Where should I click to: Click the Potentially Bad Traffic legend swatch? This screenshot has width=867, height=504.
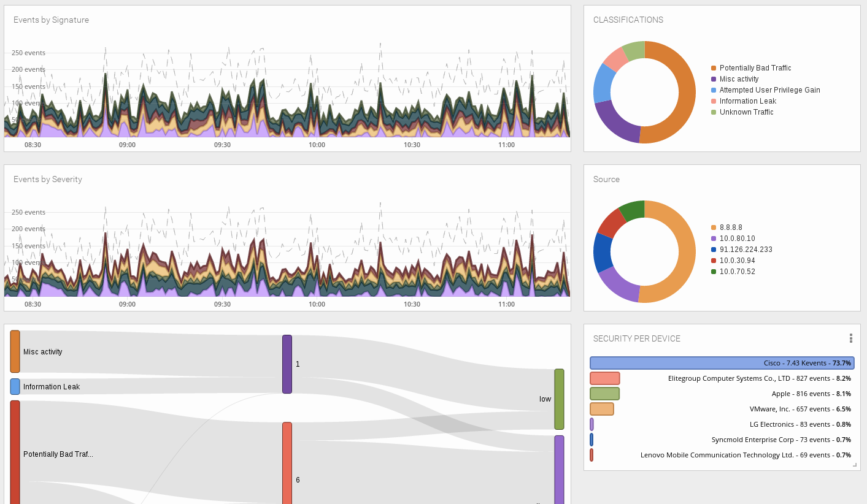(714, 68)
